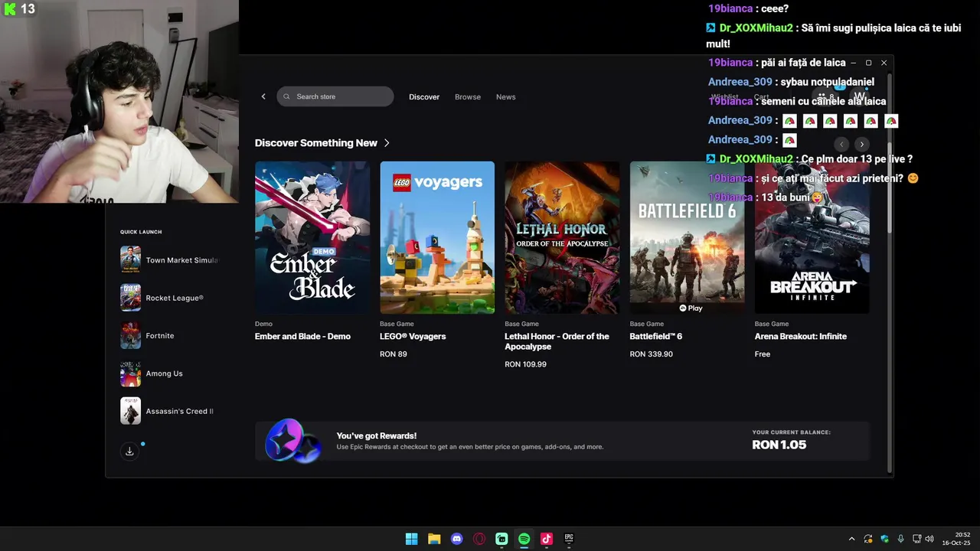Image resolution: width=980 pixels, height=551 pixels.
Task: Expand hidden system tray icons chevron
Action: tap(852, 539)
